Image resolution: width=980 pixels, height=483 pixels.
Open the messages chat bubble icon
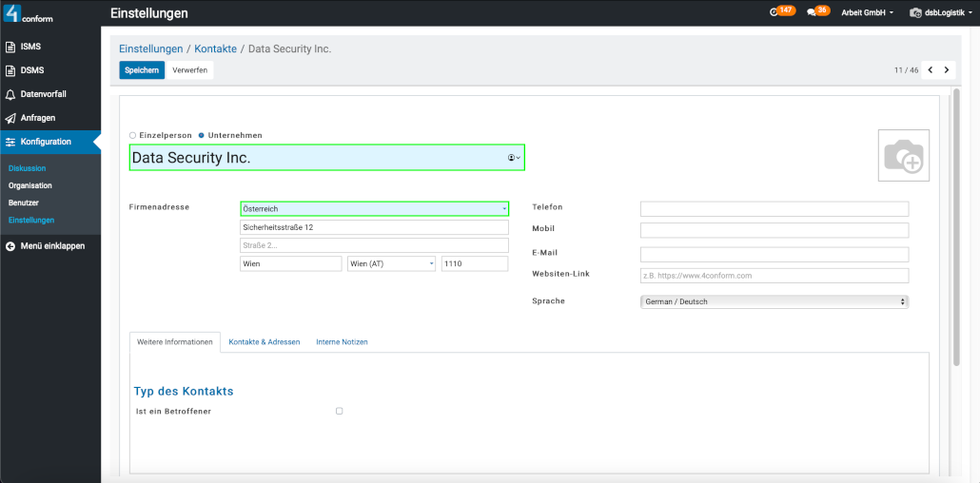pos(812,12)
